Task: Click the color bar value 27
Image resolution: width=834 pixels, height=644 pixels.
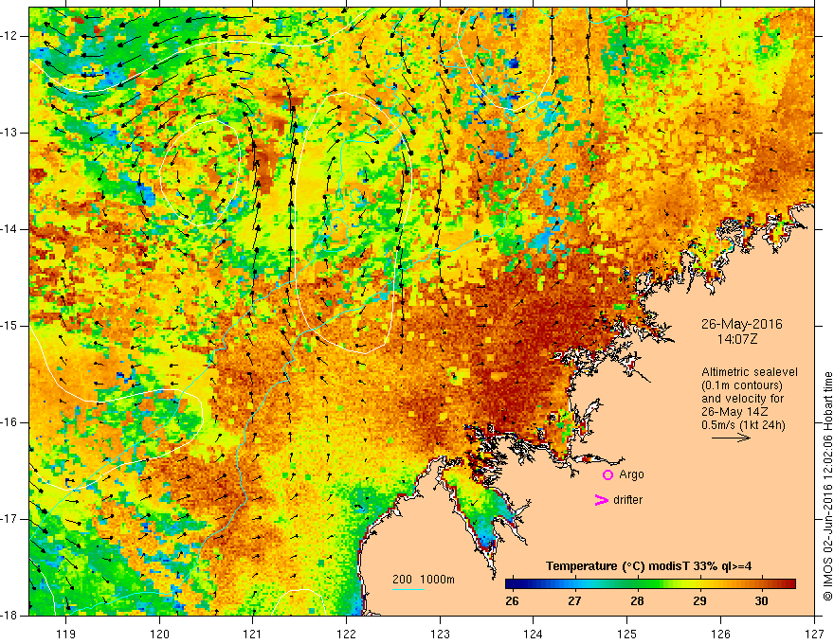Action: click(x=574, y=601)
